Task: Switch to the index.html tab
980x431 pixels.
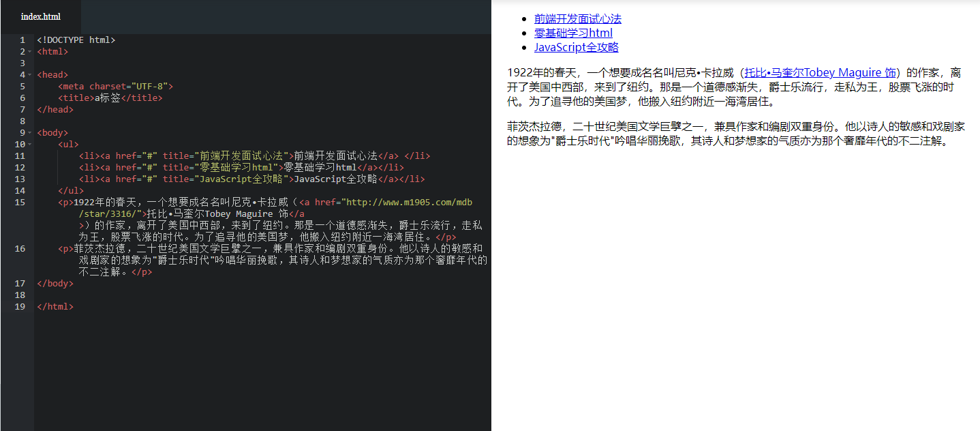Action: (41, 16)
